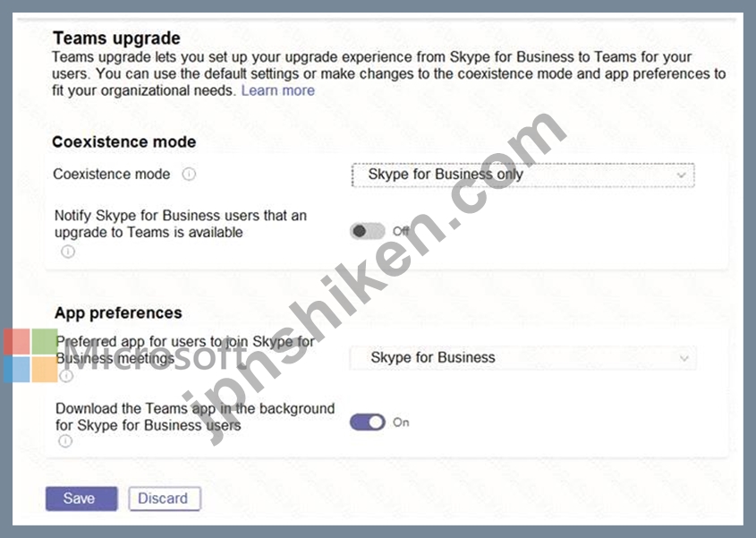Screen dimensions: 756x538
Task: Click the info icon beside Coexistence mode label
Action: (189, 174)
